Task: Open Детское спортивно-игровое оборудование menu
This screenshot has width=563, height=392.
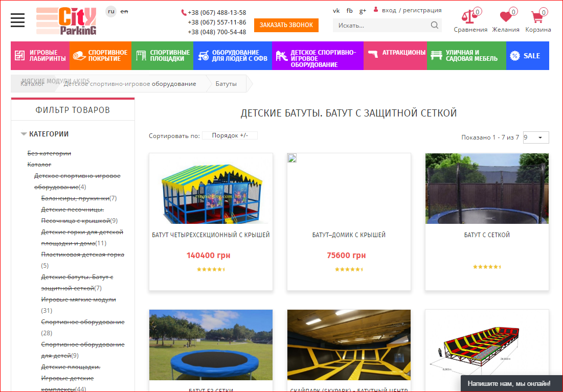Action: coord(318,56)
